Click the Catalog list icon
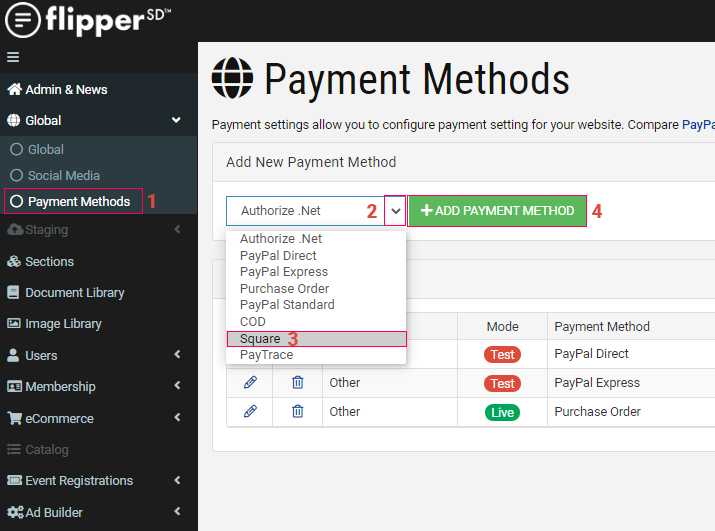 [x=14, y=449]
